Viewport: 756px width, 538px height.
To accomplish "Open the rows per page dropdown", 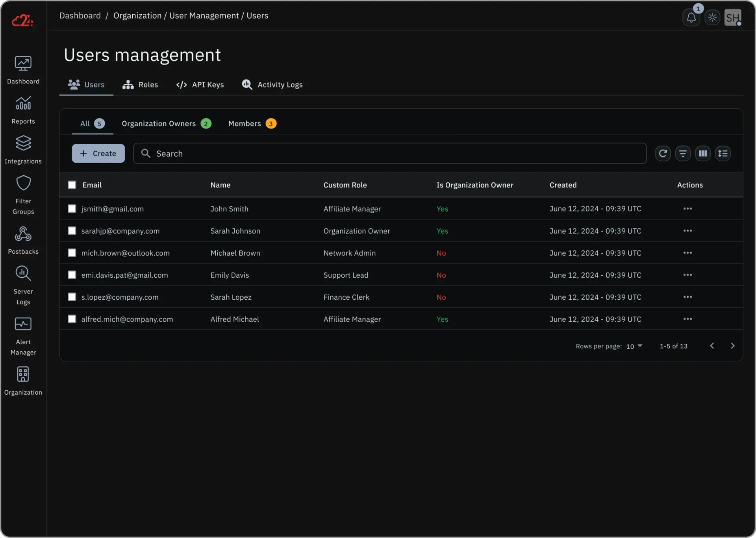I will (x=634, y=346).
